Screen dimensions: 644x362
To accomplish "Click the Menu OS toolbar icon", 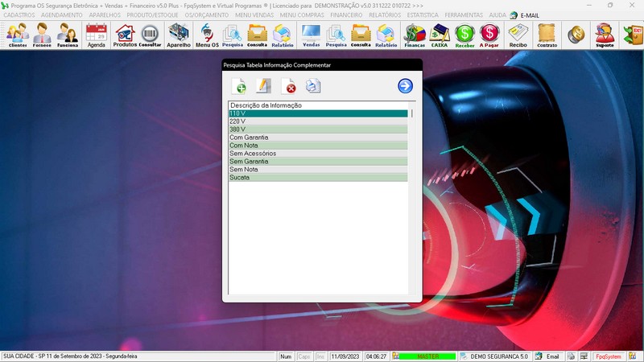I will coord(207,35).
